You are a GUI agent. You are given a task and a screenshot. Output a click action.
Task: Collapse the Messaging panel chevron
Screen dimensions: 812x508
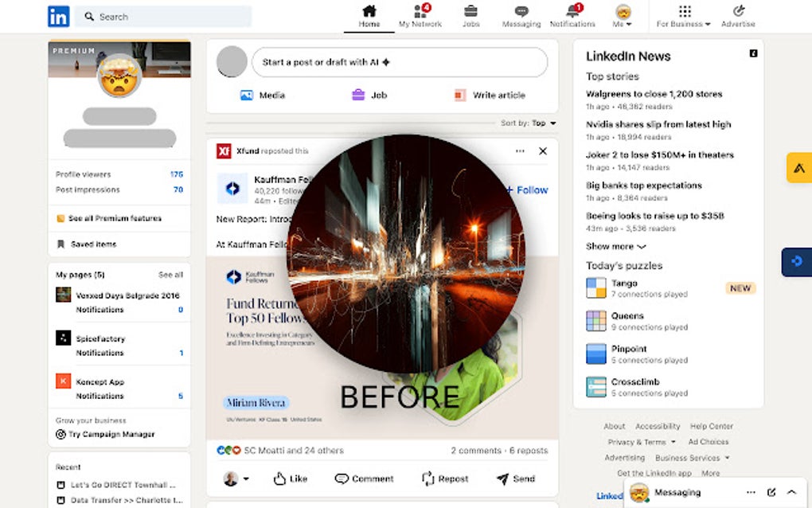(791, 492)
